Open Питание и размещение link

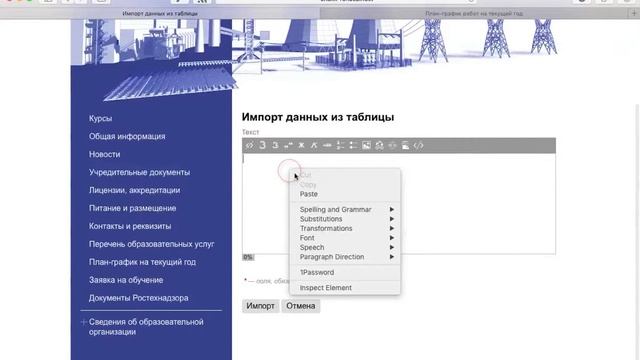132,208
